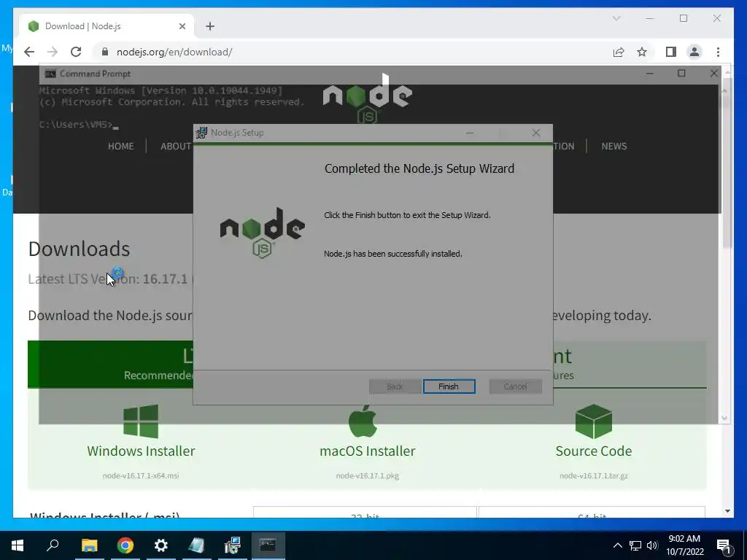Screen dimensions: 747x560
Task: Go back in Chrome browser
Action: (29, 52)
